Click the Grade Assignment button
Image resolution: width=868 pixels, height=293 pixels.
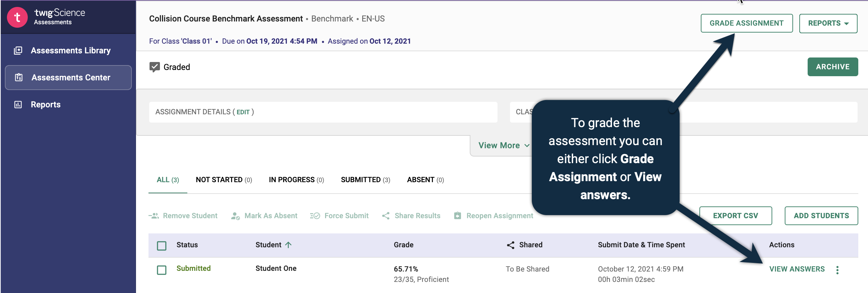[746, 23]
